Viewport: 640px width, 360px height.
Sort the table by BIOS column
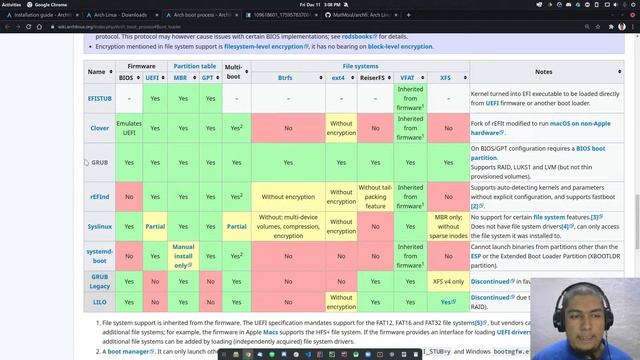(x=138, y=78)
